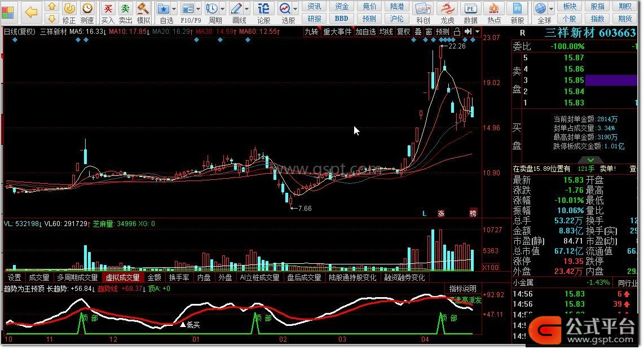Click the 榜 marker on chart
Viewport: 644px width, 349px height.
pos(473,214)
